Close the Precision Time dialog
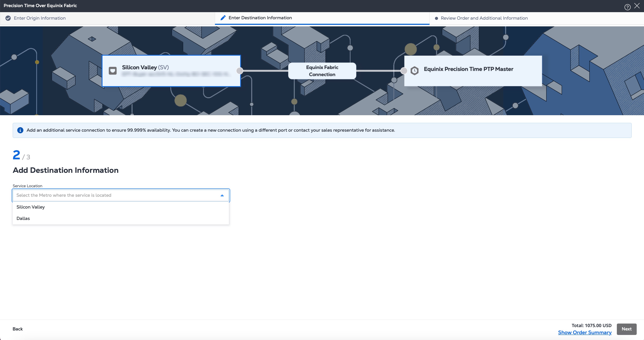The image size is (644, 340). click(637, 6)
